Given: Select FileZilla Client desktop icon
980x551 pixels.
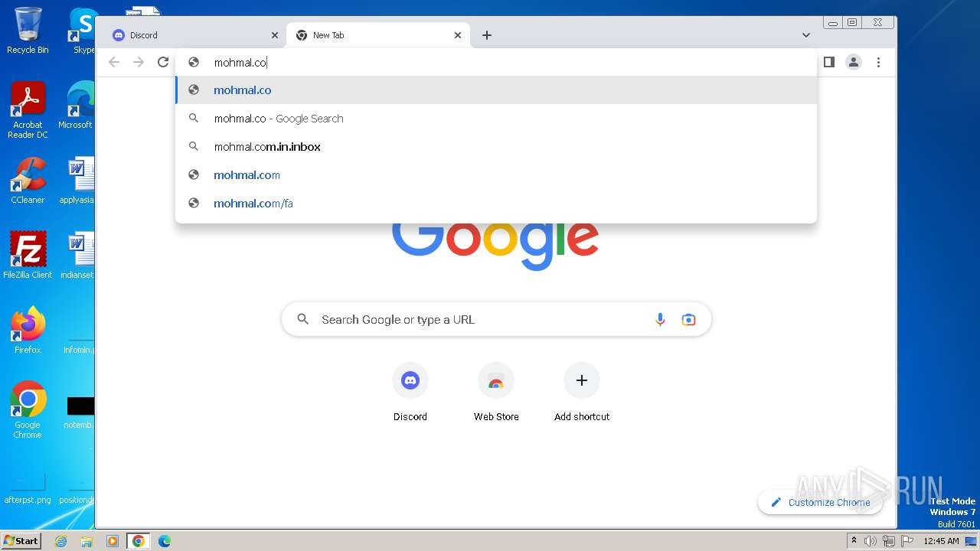Looking at the screenshot, I should point(28,255).
